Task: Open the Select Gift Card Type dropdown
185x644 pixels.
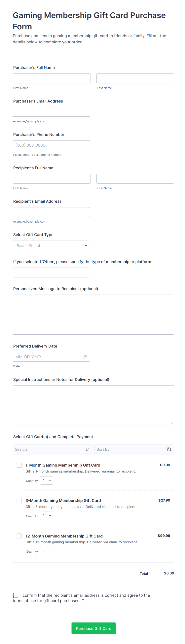Action: 51,246
